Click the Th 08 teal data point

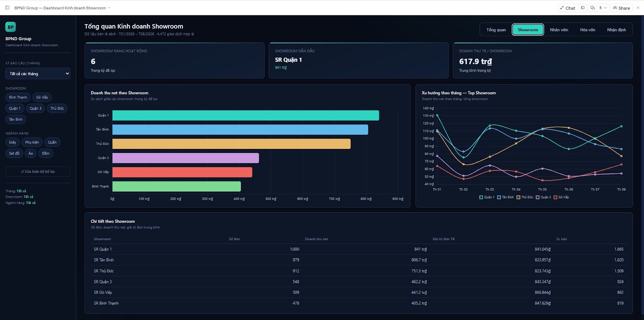click(x=621, y=126)
